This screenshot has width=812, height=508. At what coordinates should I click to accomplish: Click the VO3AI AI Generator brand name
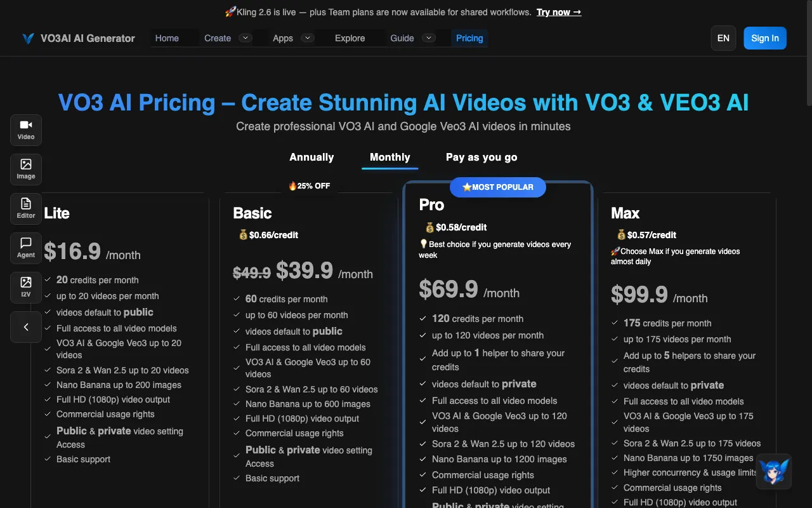[x=88, y=38]
